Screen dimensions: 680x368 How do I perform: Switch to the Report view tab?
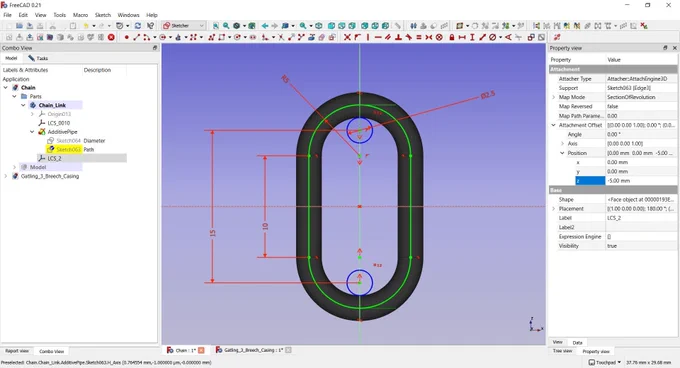[x=17, y=351]
